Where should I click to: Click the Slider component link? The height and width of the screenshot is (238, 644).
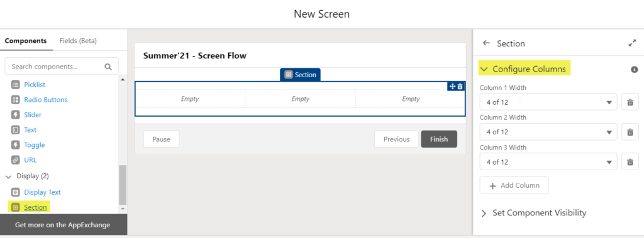(33, 115)
